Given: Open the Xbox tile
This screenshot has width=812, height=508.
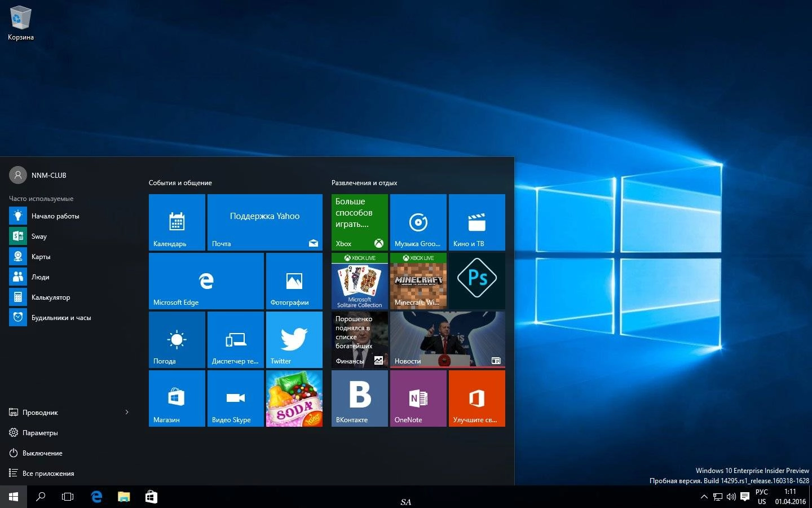Looking at the screenshot, I should pos(360,222).
